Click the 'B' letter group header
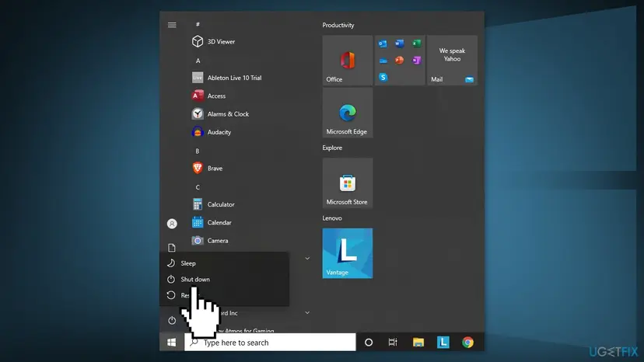This screenshot has width=644, height=362. point(198,151)
